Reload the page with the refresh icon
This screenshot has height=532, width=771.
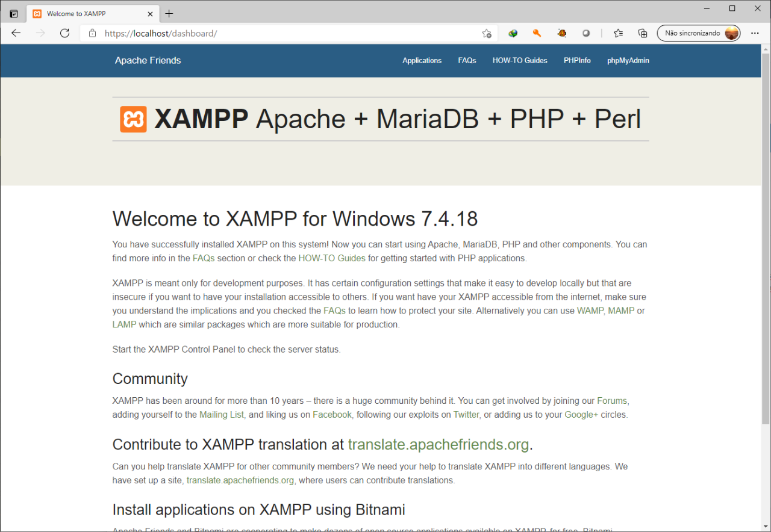click(x=64, y=33)
